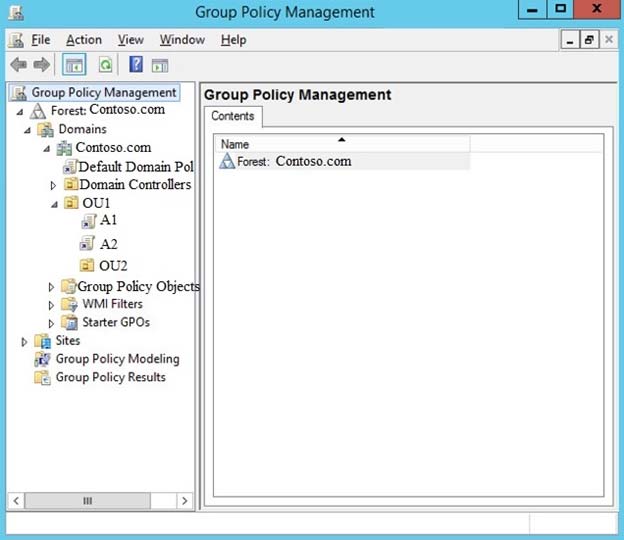Click the Default Domain Policy GPO link icon
This screenshot has width=624, height=540.
[70, 166]
